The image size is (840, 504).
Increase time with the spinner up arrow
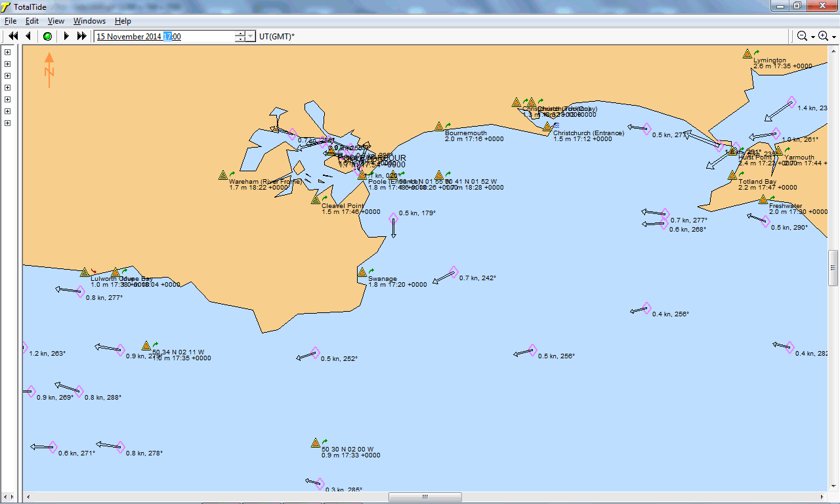tap(240, 33)
